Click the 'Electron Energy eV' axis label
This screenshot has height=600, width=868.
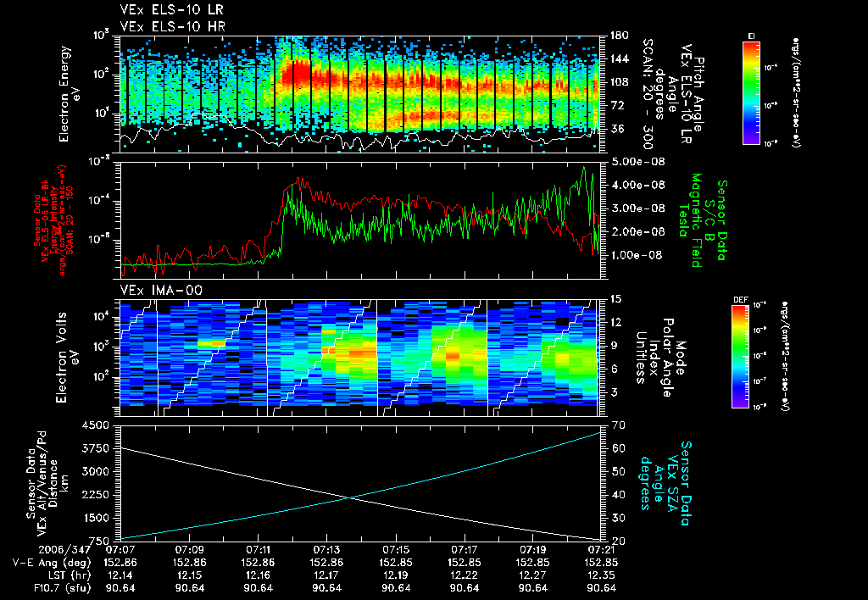coord(70,93)
